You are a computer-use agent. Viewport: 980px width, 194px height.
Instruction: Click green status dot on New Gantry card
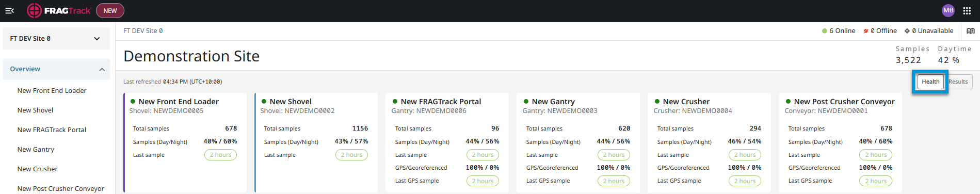pos(526,102)
